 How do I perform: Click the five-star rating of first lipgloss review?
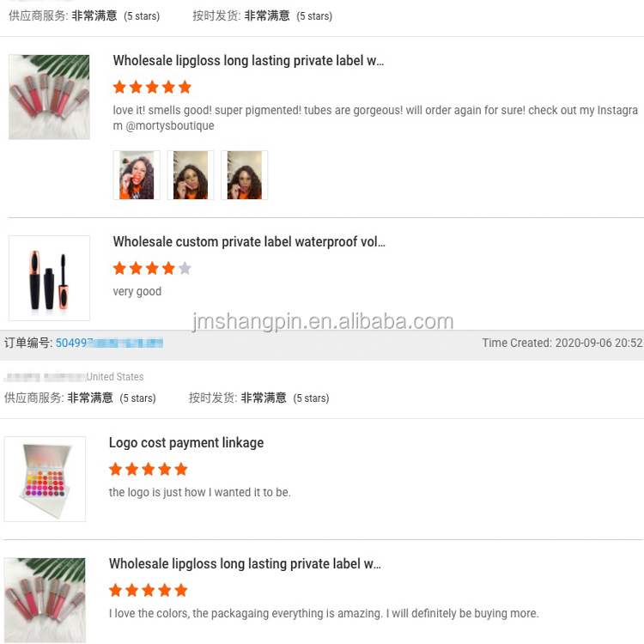click(x=152, y=87)
